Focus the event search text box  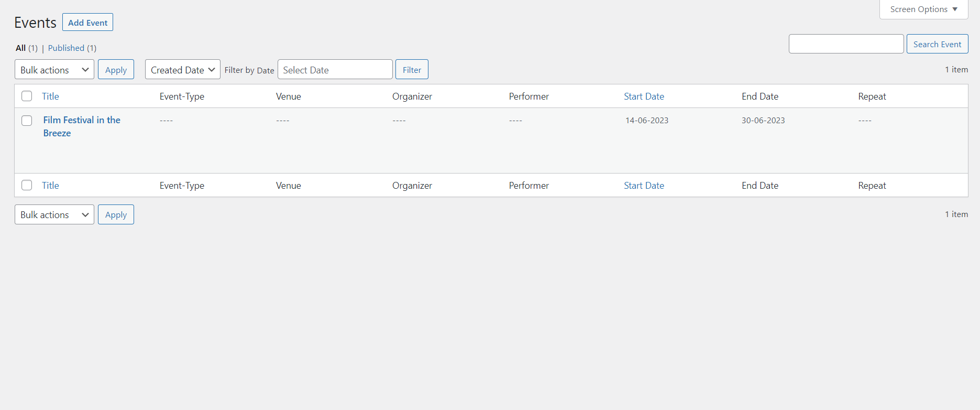[846, 44]
